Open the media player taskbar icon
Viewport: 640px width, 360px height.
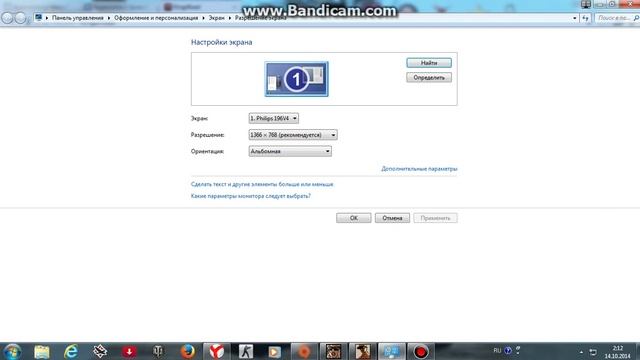[275, 351]
